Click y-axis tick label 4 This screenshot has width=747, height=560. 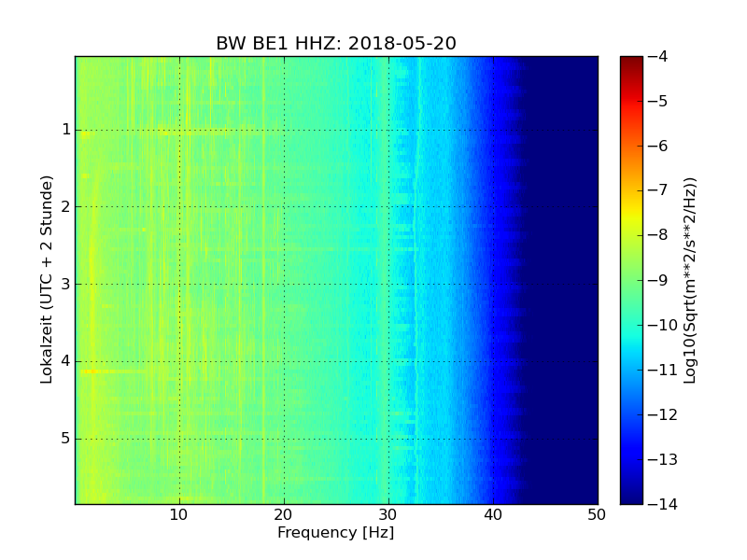tap(66, 361)
